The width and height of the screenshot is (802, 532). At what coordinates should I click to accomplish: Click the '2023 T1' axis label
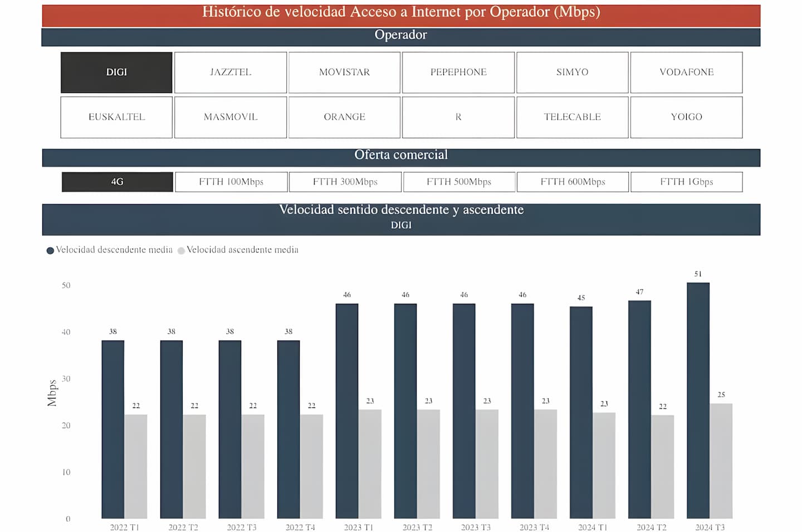point(359,527)
